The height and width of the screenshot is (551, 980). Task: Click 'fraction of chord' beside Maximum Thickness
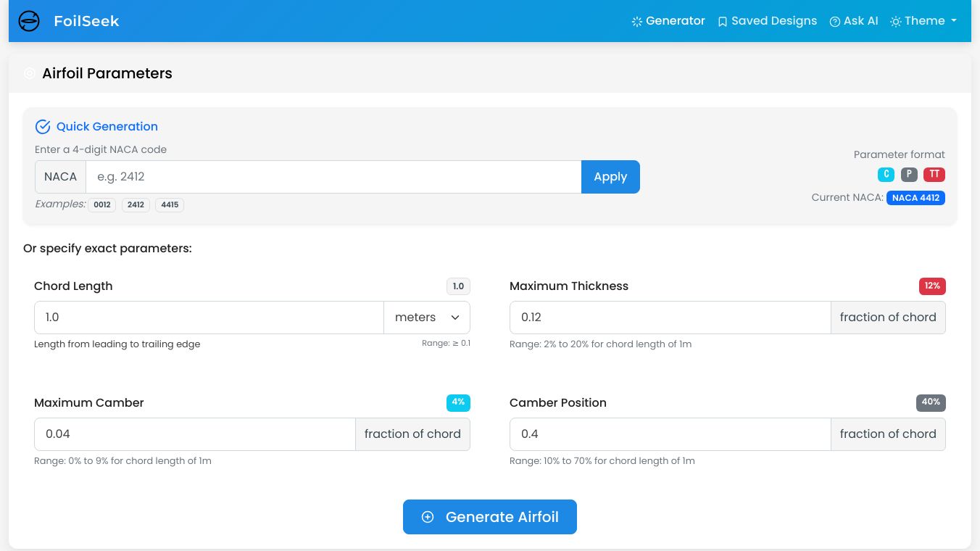[x=888, y=318]
